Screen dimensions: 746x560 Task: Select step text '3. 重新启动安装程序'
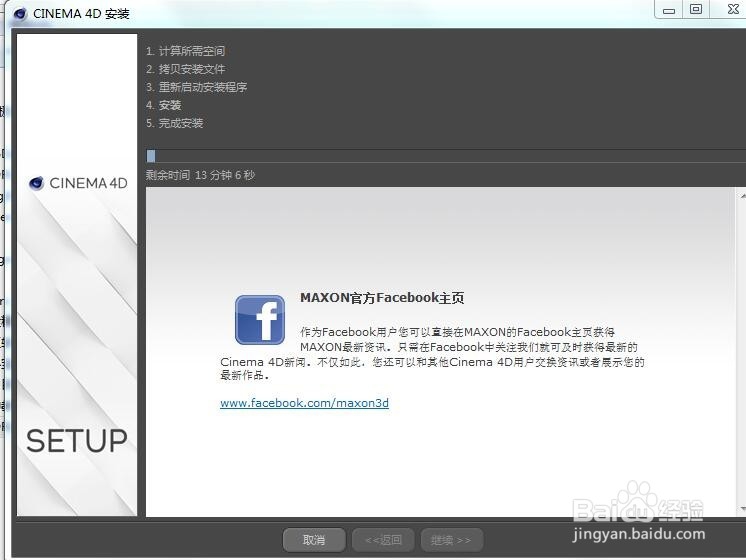pos(196,87)
